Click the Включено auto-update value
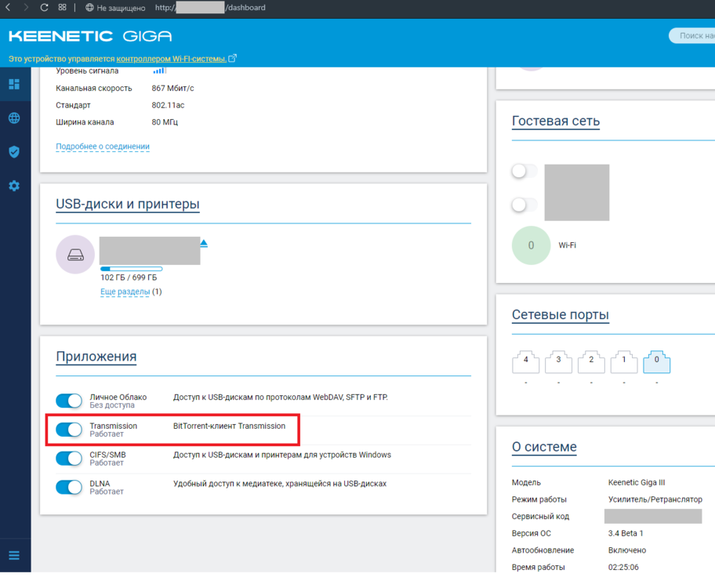 tap(627, 550)
